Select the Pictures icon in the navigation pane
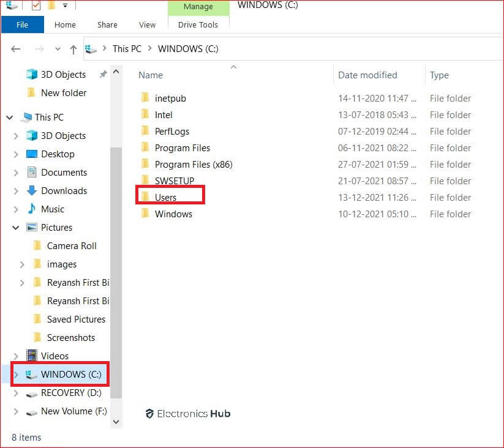Image resolution: width=504 pixels, height=448 pixels. [x=31, y=228]
